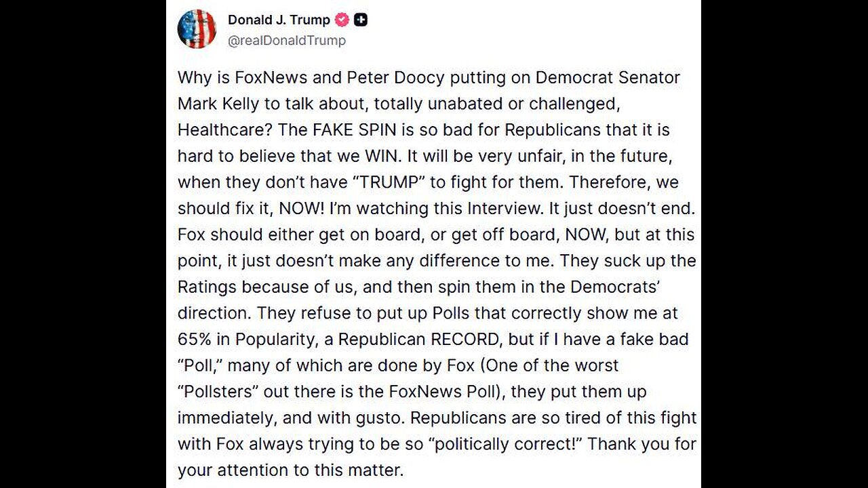Click the flag-themed profile avatar
868x488 pixels.
pyautogui.click(x=197, y=29)
